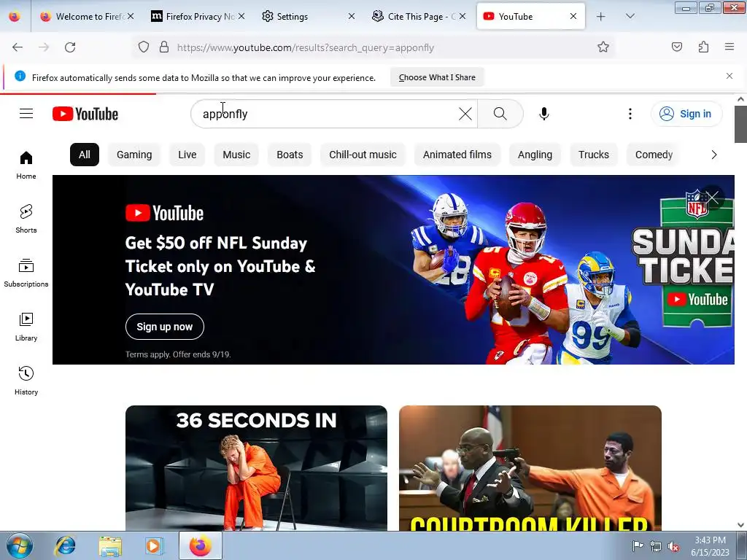Go back with Firefox back arrow

(x=18, y=47)
